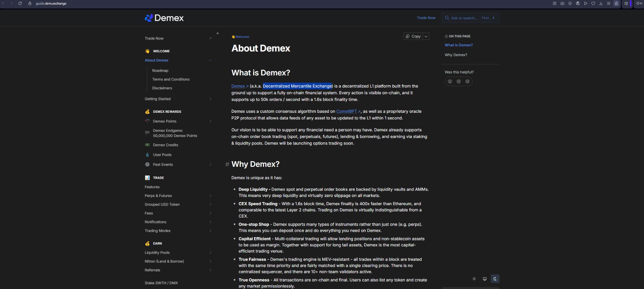644x289 pixels.
Task: Open Stake SWTH / DMX in sidebar
Action: 161,283
